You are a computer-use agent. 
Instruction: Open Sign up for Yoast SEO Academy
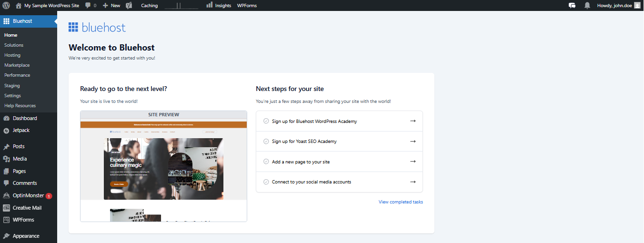[339, 142]
